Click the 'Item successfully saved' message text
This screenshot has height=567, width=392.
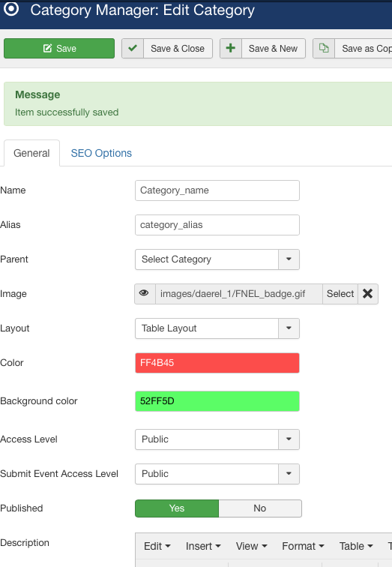coord(67,112)
